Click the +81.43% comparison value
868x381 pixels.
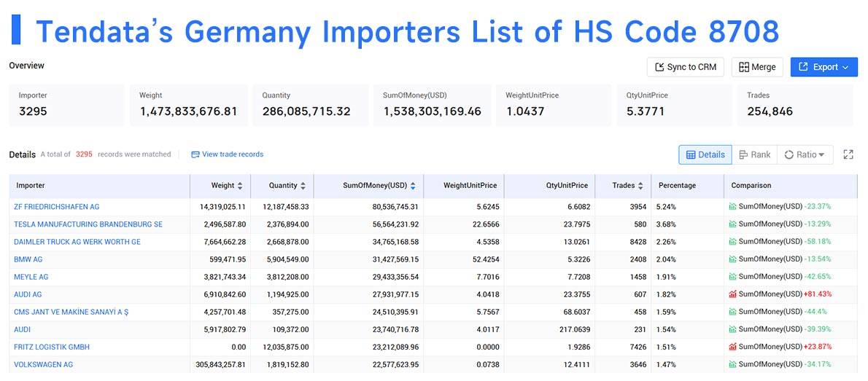tap(818, 295)
